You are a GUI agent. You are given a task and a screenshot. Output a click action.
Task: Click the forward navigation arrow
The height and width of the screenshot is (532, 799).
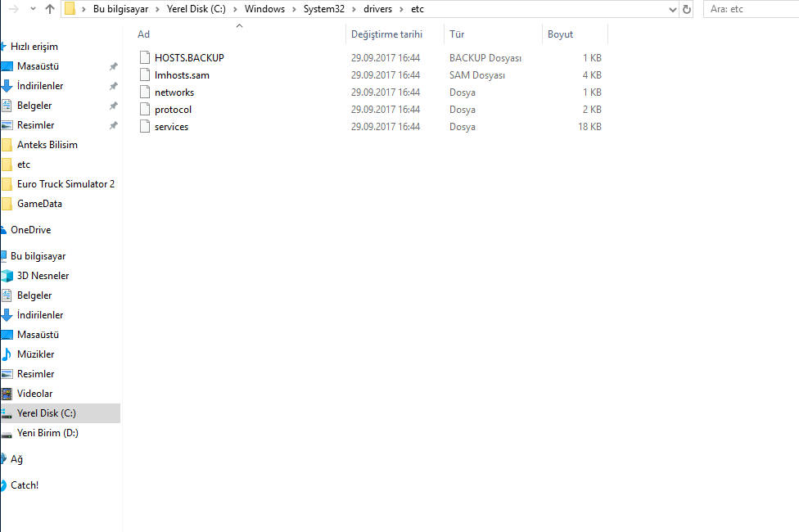tap(14, 9)
